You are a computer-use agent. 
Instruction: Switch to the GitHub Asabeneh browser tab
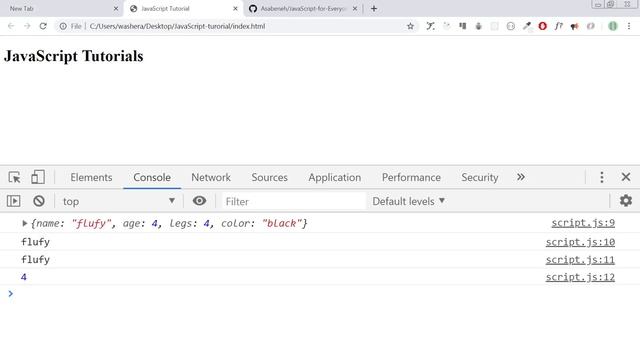pos(303,9)
